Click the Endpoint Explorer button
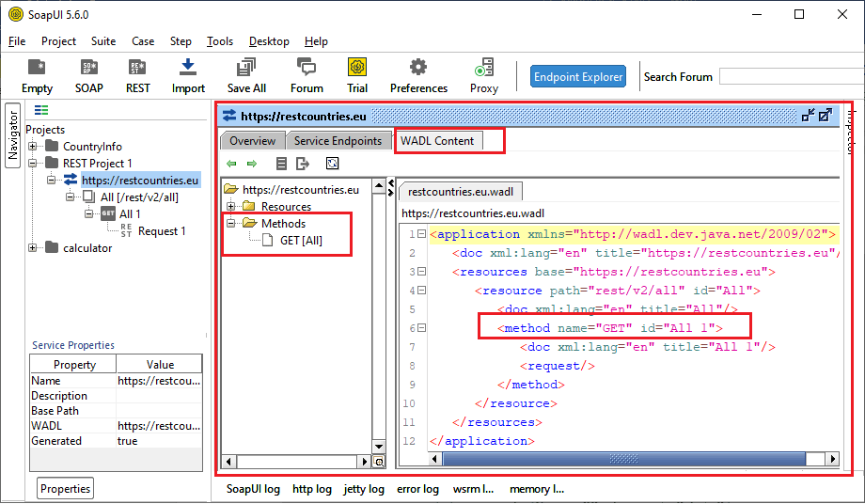 (578, 77)
